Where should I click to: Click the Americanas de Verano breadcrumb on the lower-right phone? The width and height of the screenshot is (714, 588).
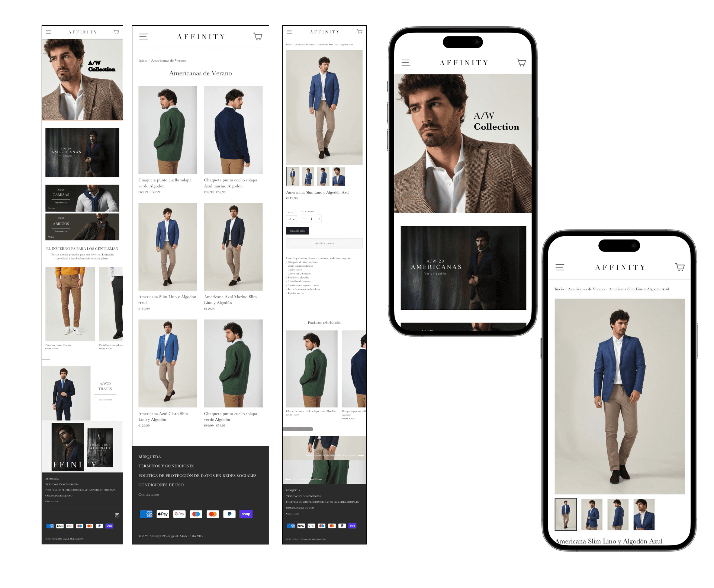point(586,289)
